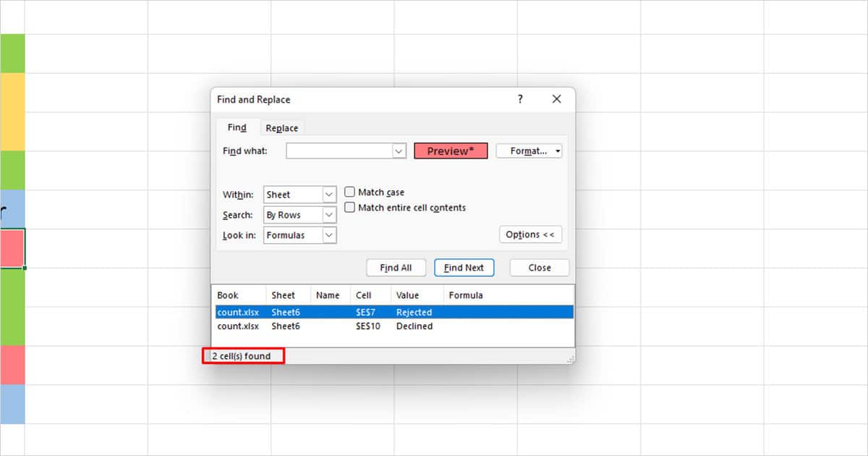The width and height of the screenshot is (868, 456).
Task: Enable the Match case checkbox
Action: click(x=350, y=192)
